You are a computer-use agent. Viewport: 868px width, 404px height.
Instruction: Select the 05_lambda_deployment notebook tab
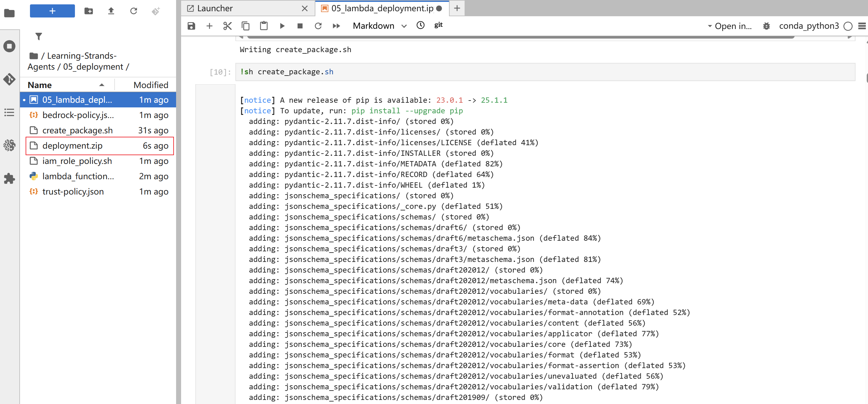coord(382,8)
